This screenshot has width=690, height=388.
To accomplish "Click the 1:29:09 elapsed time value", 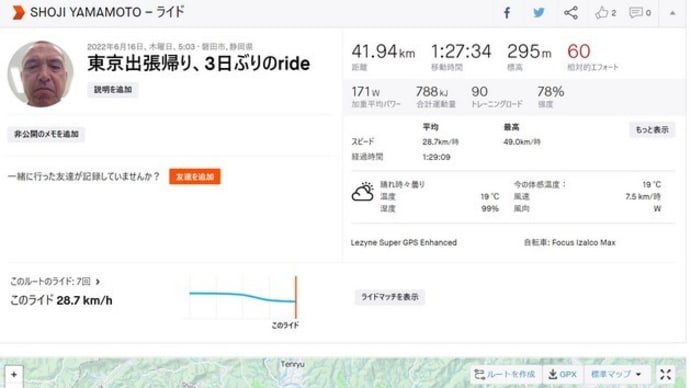I will click(436, 157).
